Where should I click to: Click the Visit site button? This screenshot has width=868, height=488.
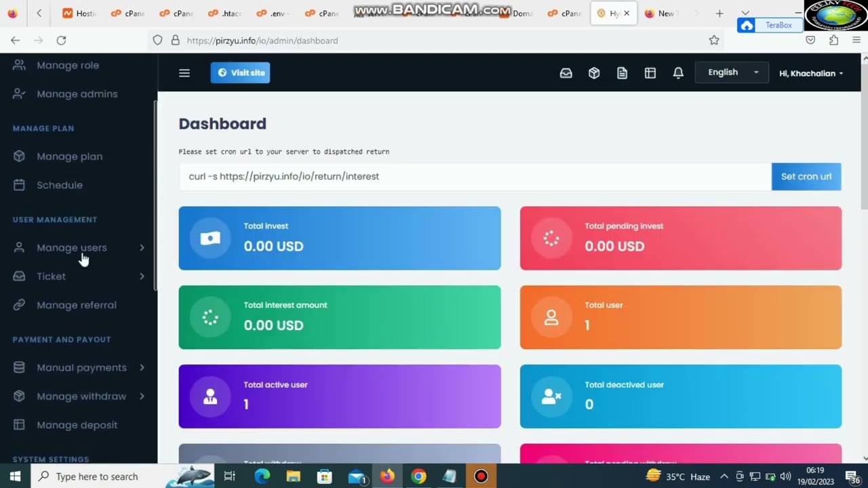click(x=240, y=73)
